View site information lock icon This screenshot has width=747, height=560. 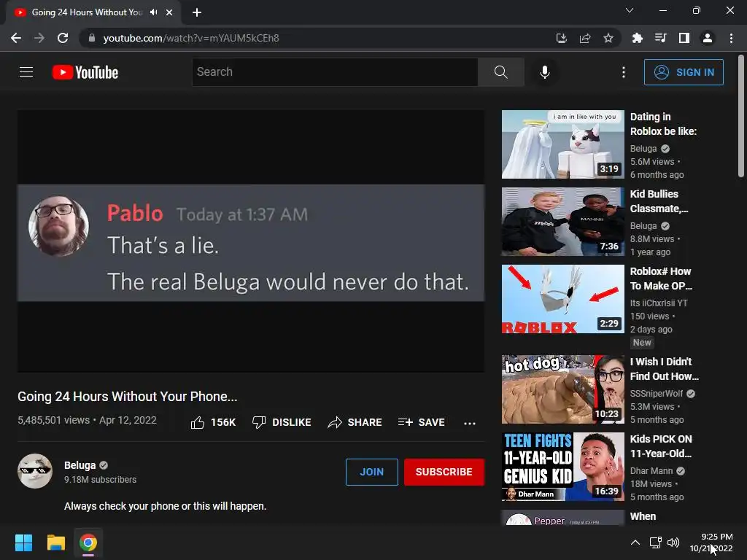(x=92, y=38)
